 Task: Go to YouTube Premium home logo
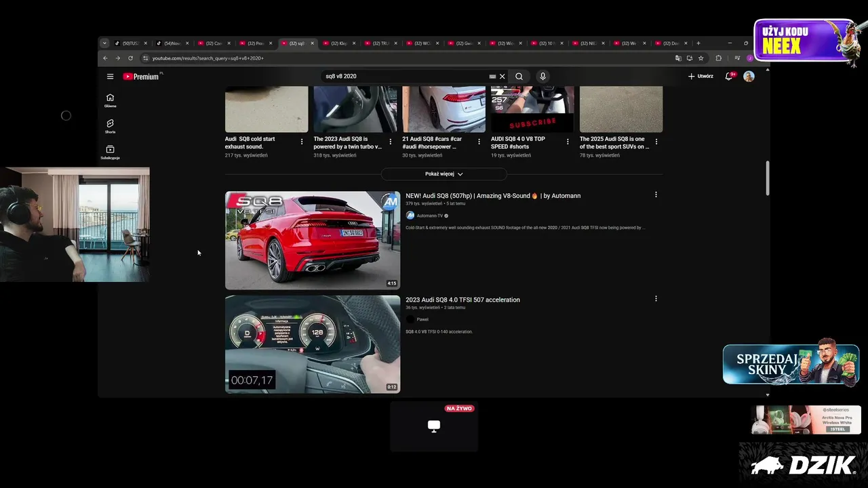tap(141, 77)
